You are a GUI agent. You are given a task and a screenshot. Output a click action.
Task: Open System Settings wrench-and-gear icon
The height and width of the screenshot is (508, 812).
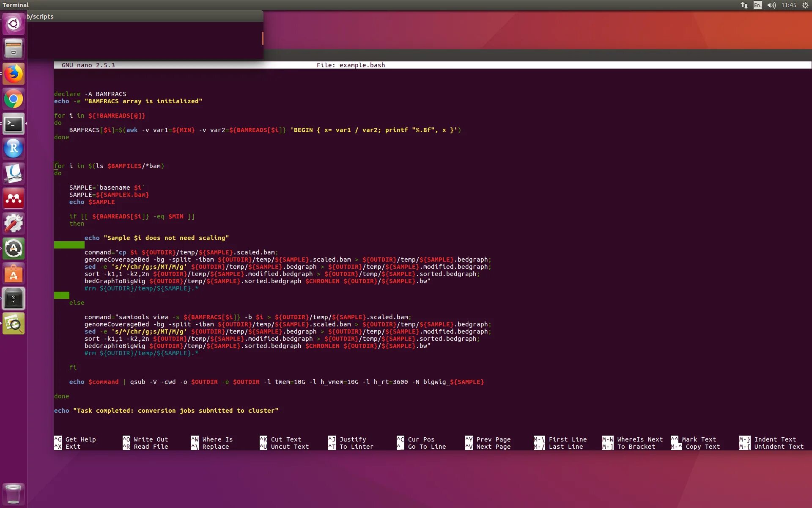click(14, 224)
